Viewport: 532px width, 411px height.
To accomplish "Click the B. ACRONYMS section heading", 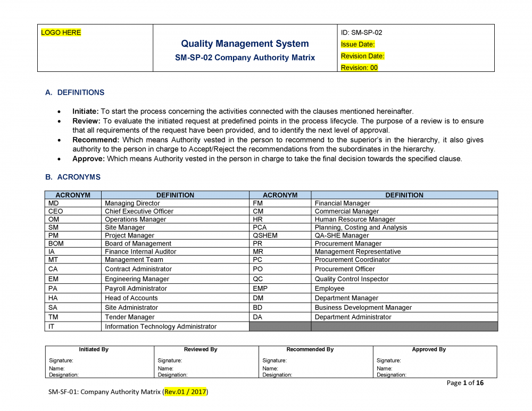I will tap(73, 177).
